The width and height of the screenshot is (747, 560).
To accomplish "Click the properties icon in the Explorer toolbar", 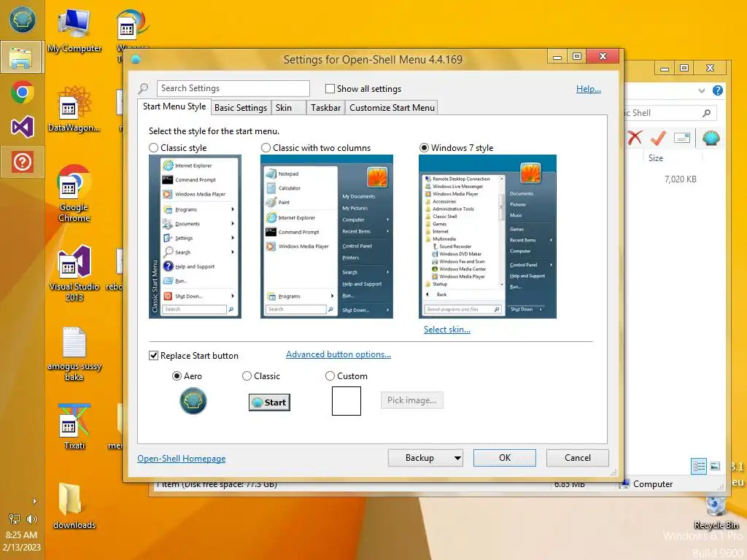I will (x=682, y=138).
